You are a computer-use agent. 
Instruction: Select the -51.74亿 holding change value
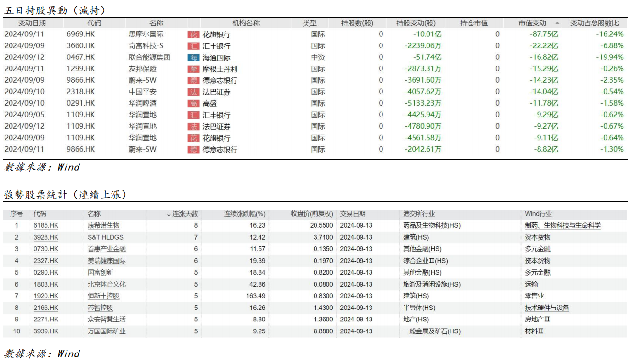(x=427, y=57)
